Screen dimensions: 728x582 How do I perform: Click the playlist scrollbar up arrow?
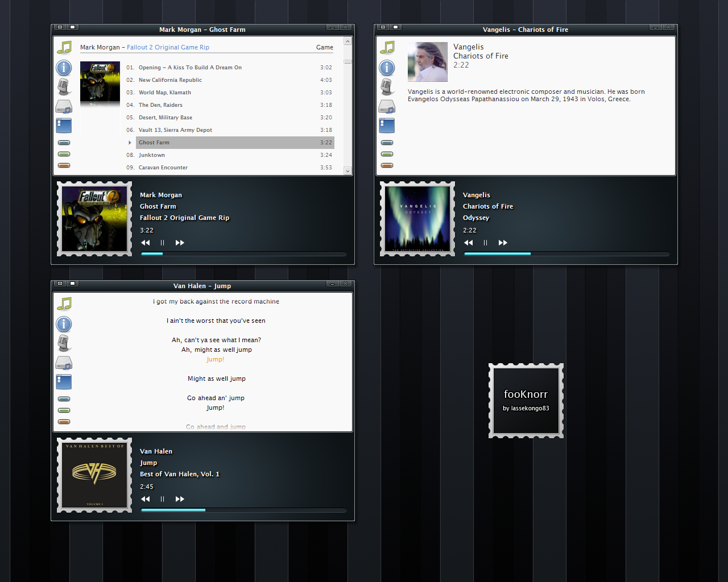348,41
